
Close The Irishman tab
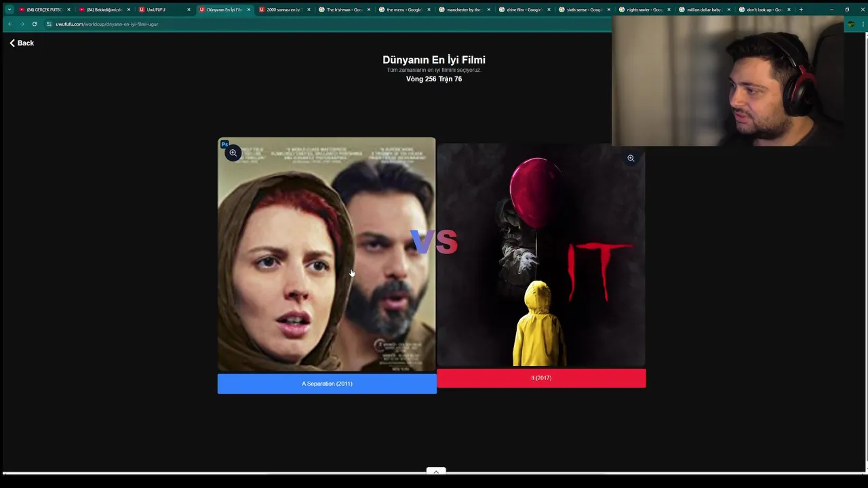[369, 9]
